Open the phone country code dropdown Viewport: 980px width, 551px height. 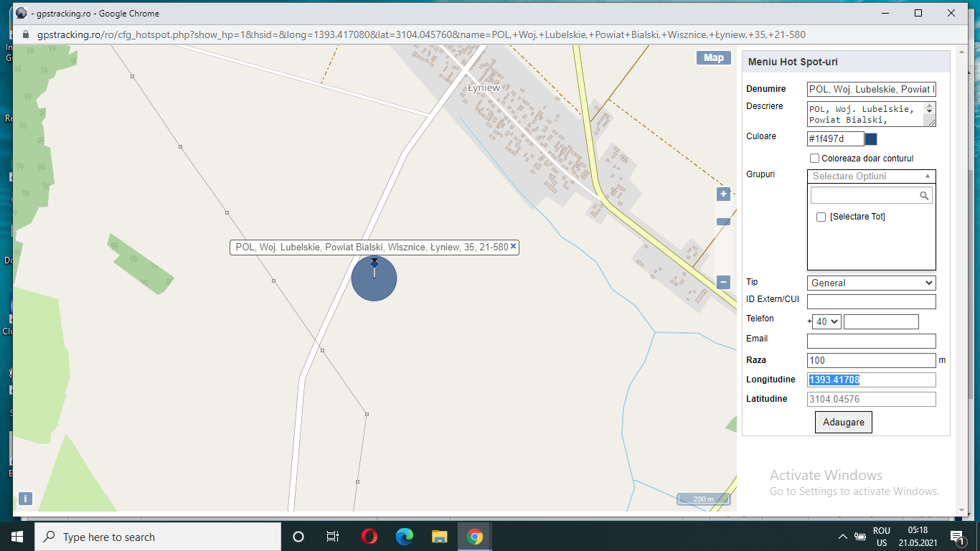826,322
